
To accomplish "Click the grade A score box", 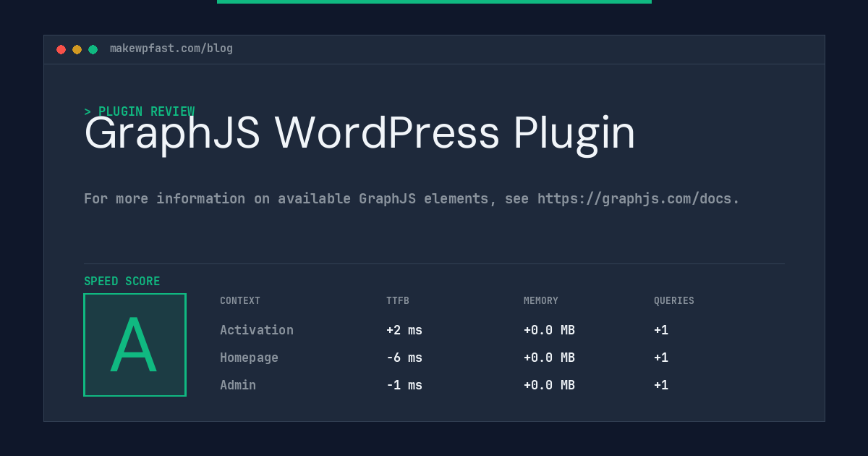I will tap(135, 345).
